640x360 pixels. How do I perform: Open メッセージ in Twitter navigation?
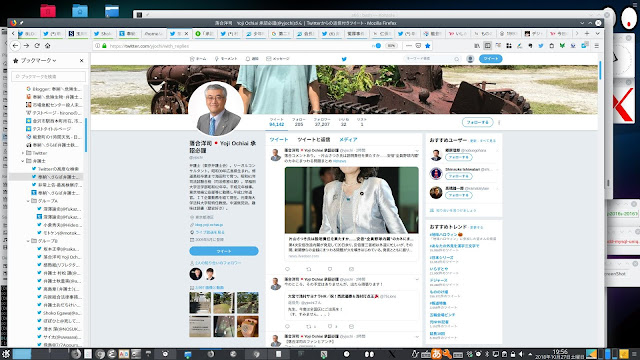(278, 59)
